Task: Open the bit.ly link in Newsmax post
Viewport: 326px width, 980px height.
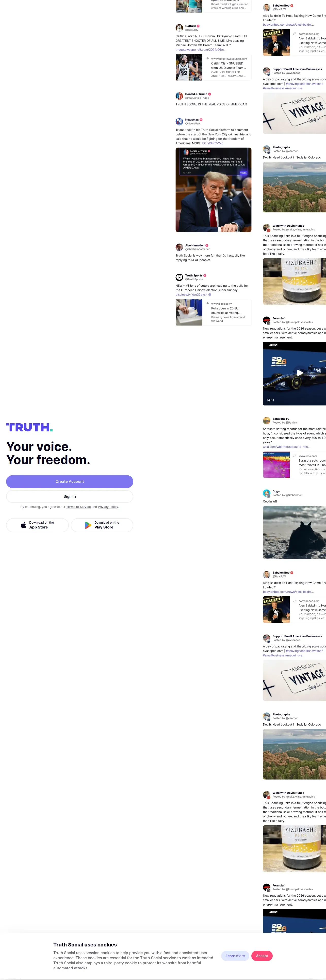Action: click(x=213, y=143)
